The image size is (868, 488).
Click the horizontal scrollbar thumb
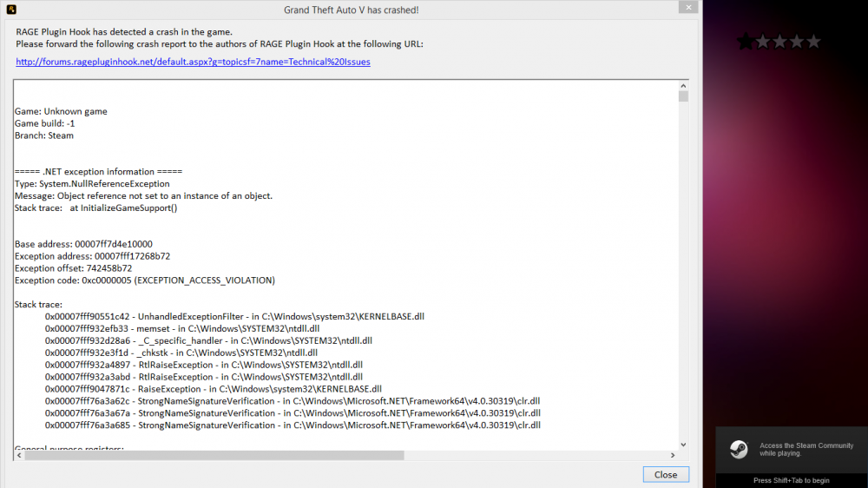[214, 455]
